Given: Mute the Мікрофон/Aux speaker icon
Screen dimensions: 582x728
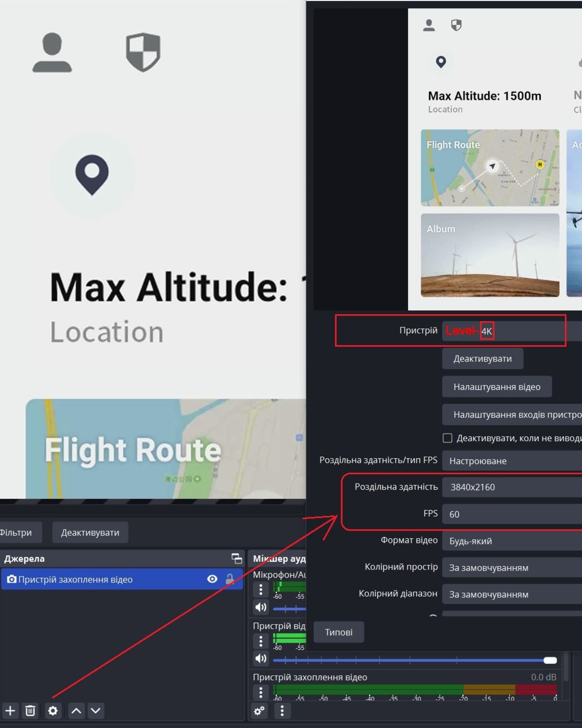Looking at the screenshot, I should (261, 607).
